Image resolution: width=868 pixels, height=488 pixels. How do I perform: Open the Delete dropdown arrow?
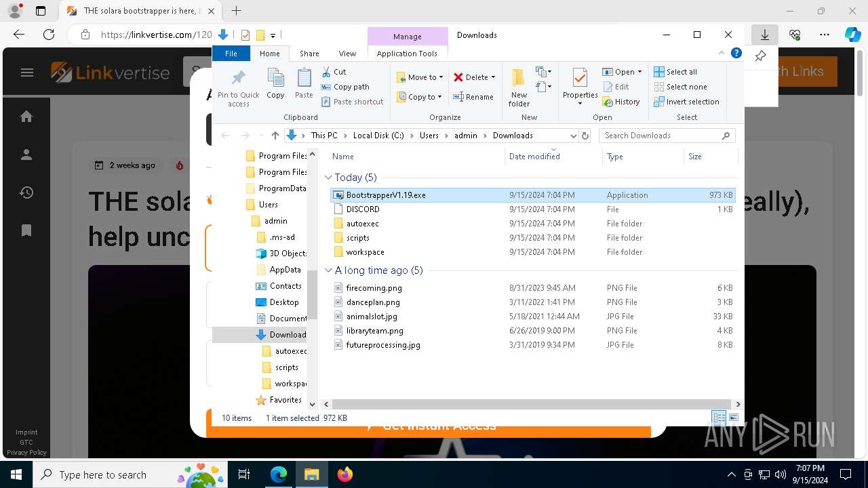pos(493,77)
